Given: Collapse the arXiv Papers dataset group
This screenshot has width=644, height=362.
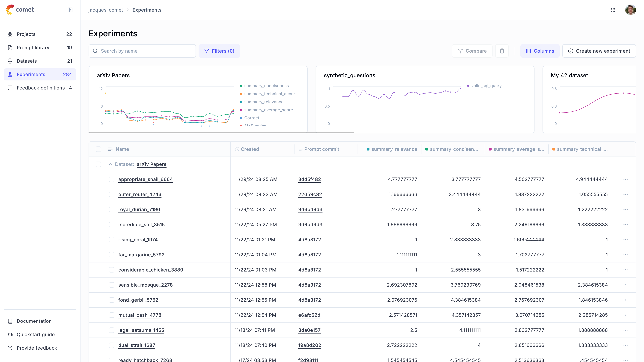Looking at the screenshot, I should click(x=110, y=164).
